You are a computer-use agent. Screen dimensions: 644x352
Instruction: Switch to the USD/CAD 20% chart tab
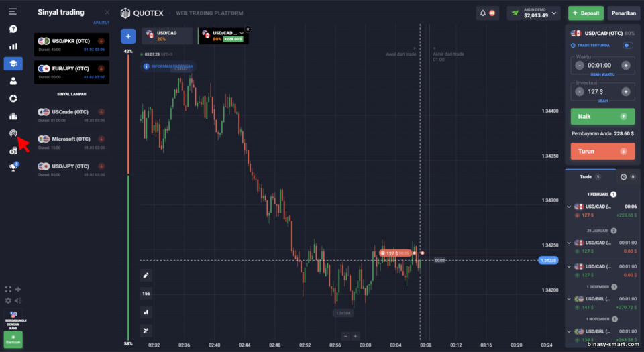click(167, 36)
